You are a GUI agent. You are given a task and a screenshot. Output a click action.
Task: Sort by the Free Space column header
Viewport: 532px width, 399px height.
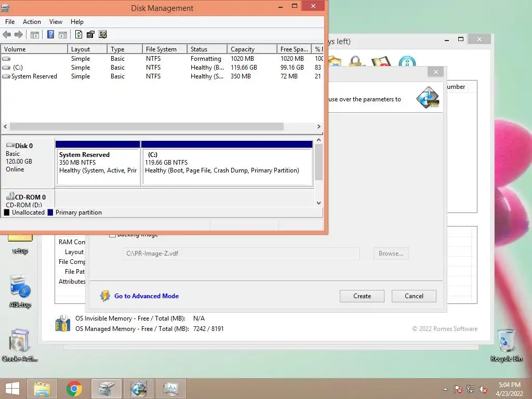click(294, 49)
